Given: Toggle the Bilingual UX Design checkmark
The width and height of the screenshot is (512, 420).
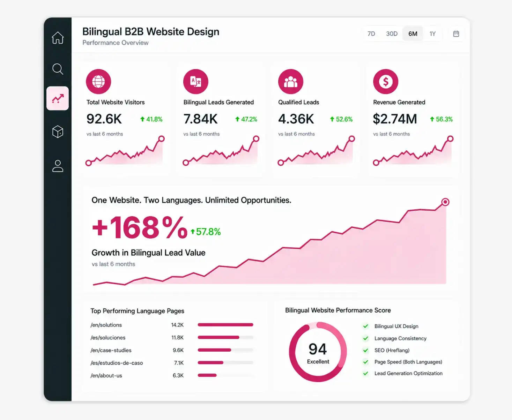Looking at the screenshot, I should tap(366, 326).
